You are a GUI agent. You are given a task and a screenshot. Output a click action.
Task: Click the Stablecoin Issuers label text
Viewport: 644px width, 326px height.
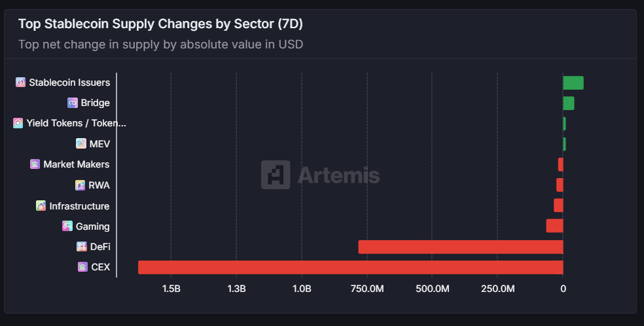[x=69, y=82]
